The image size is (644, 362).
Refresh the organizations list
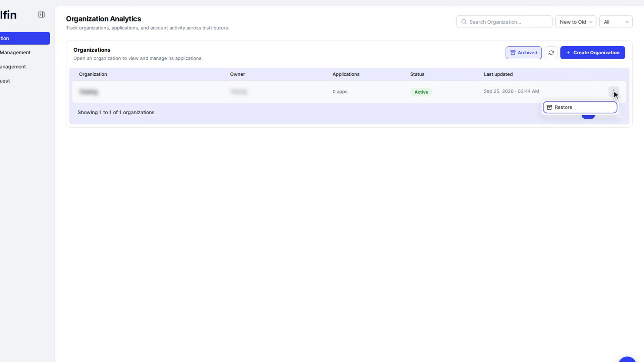[x=551, y=53]
